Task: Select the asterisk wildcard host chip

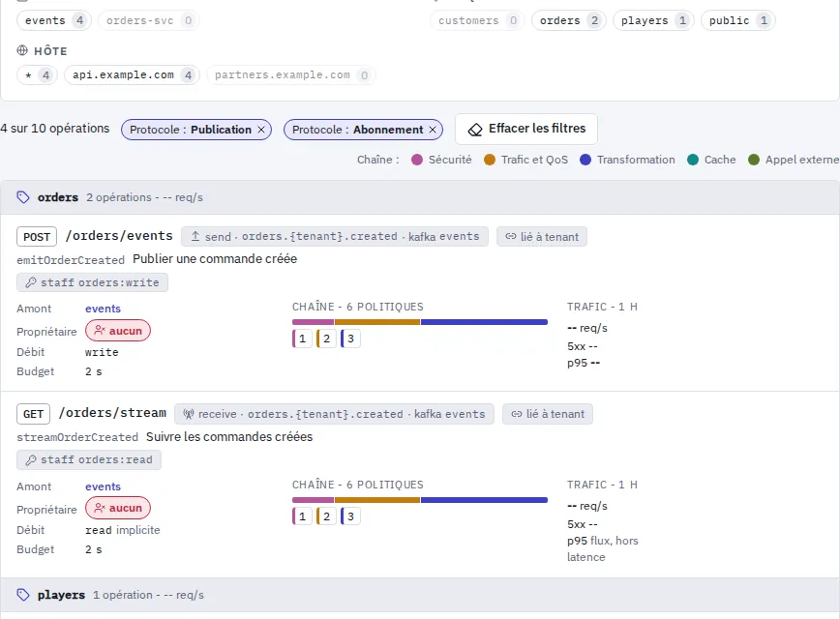Action: click(37, 75)
